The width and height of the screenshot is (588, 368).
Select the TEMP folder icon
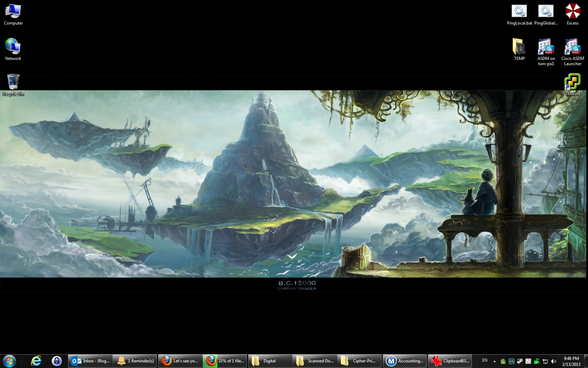519,49
